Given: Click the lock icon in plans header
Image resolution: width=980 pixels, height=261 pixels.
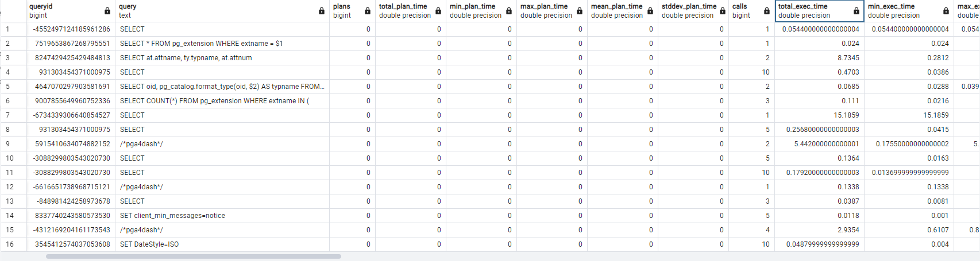Looking at the screenshot, I should (x=368, y=11).
